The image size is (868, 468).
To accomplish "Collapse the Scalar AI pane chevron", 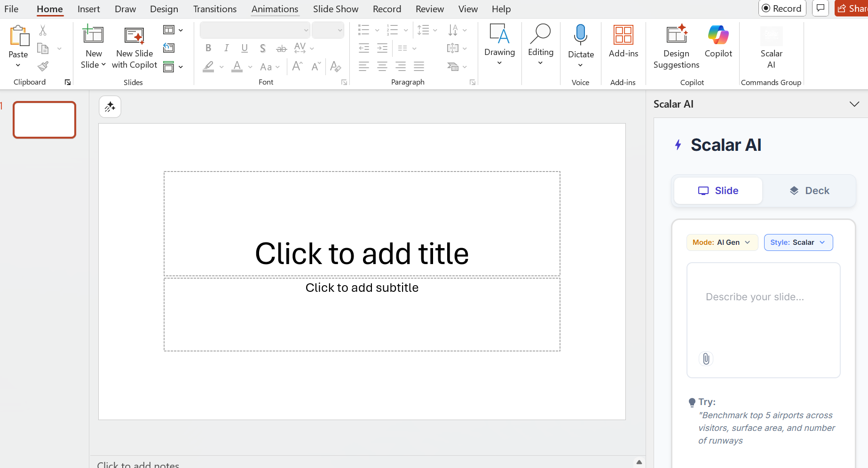I will point(854,104).
